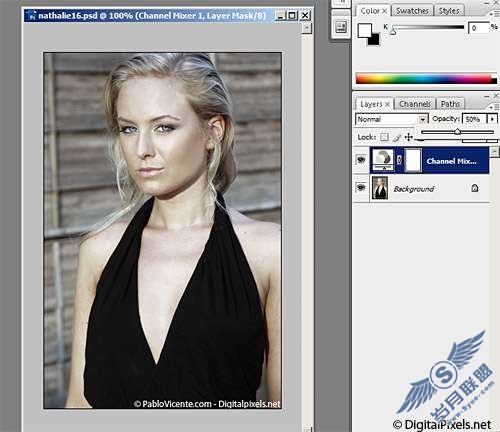500x432 pixels.
Task: Toggle lock position move icon
Action: [409, 137]
